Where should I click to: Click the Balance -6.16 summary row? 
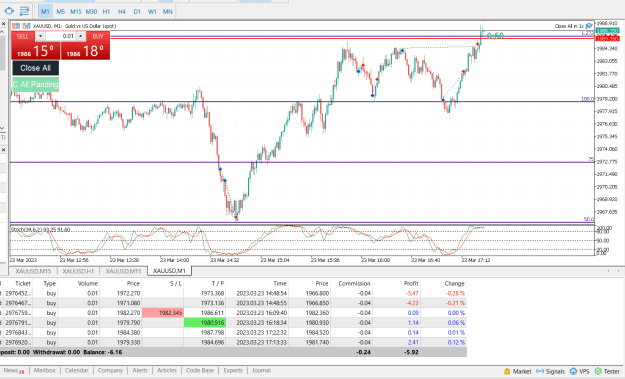[x=233, y=352]
